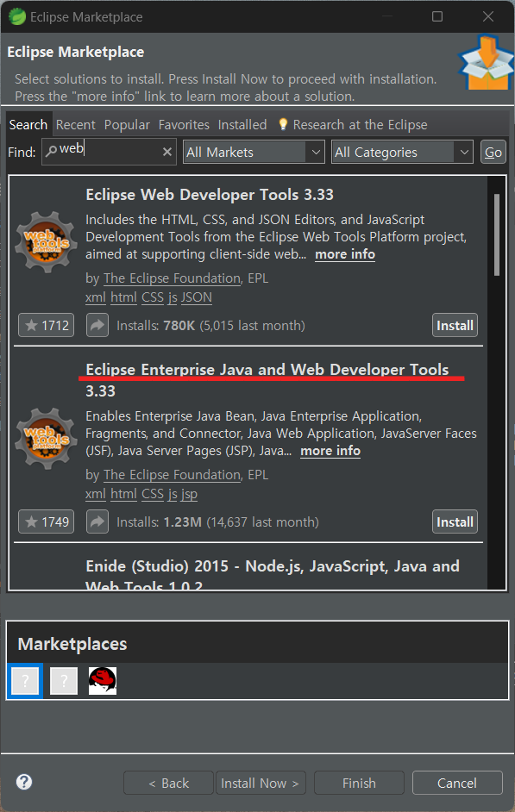Click the lightbulb icon beside Research tab

(283, 124)
